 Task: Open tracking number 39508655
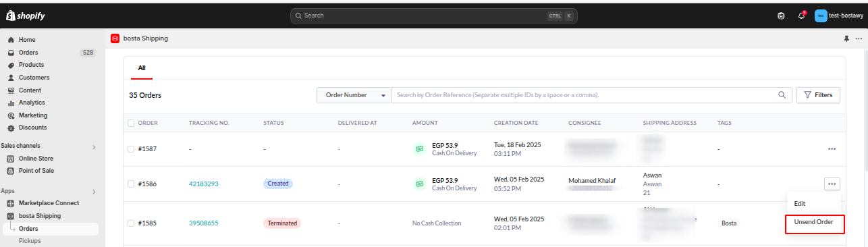[204, 223]
